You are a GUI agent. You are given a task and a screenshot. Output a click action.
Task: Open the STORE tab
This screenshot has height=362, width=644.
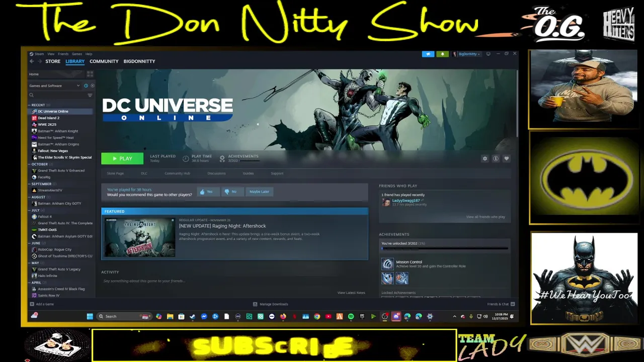coord(53,61)
